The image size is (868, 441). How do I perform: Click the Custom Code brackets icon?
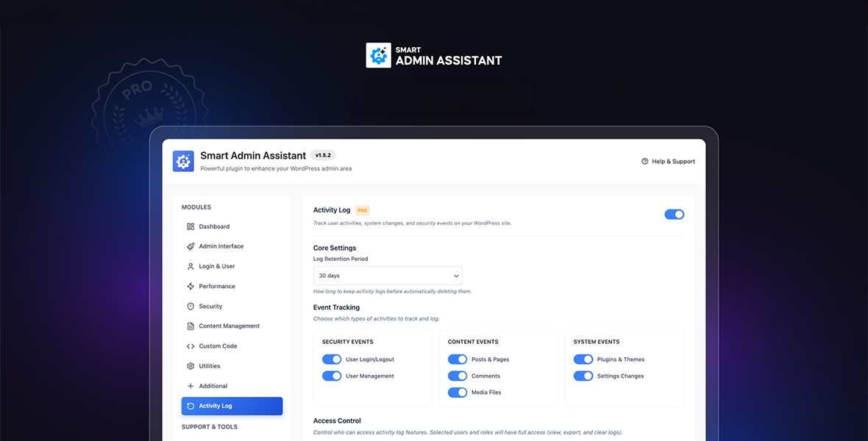coord(191,346)
